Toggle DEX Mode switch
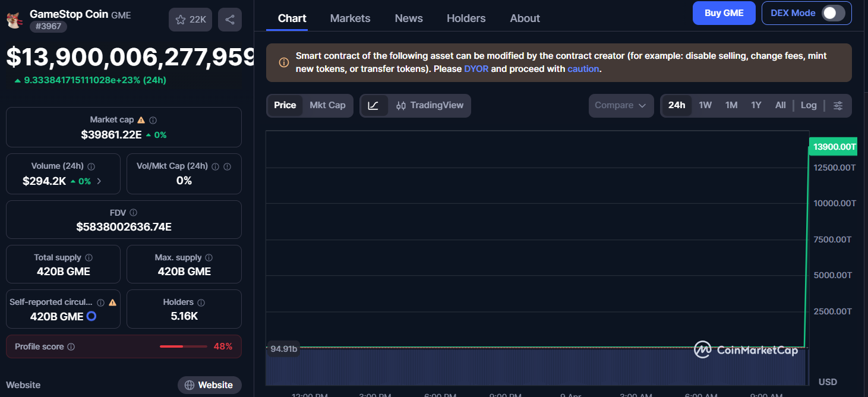The image size is (868, 397). pos(833,13)
